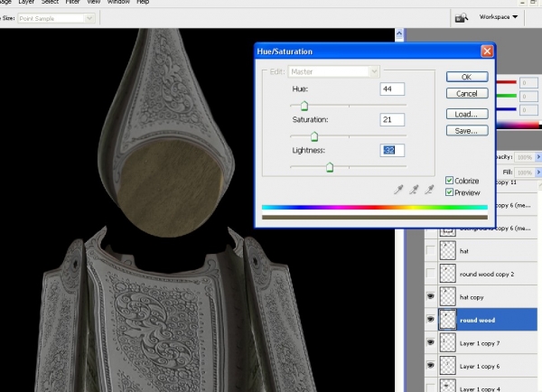This screenshot has height=392, width=542.
Task: Click the Layer 1 copy 6 thumbnail
Action: tap(448, 366)
